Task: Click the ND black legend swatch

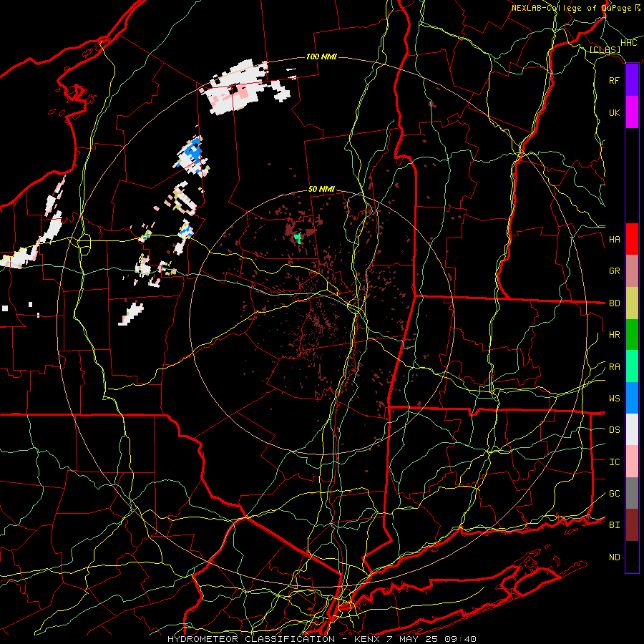Action: click(632, 557)
